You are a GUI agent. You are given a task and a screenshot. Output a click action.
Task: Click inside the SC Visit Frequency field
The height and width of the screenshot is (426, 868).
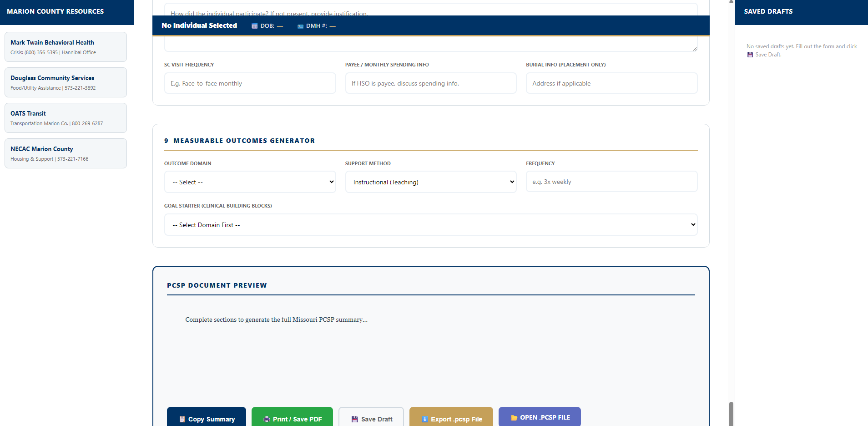(x=249, y=83)
